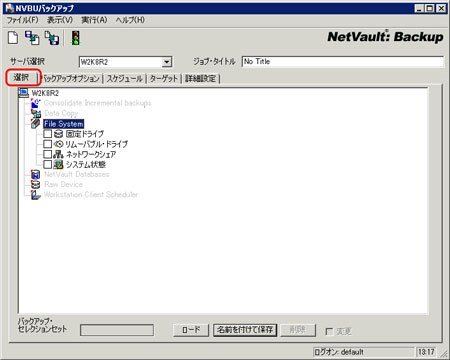Open the ヘルプ(H) menu

130,20
